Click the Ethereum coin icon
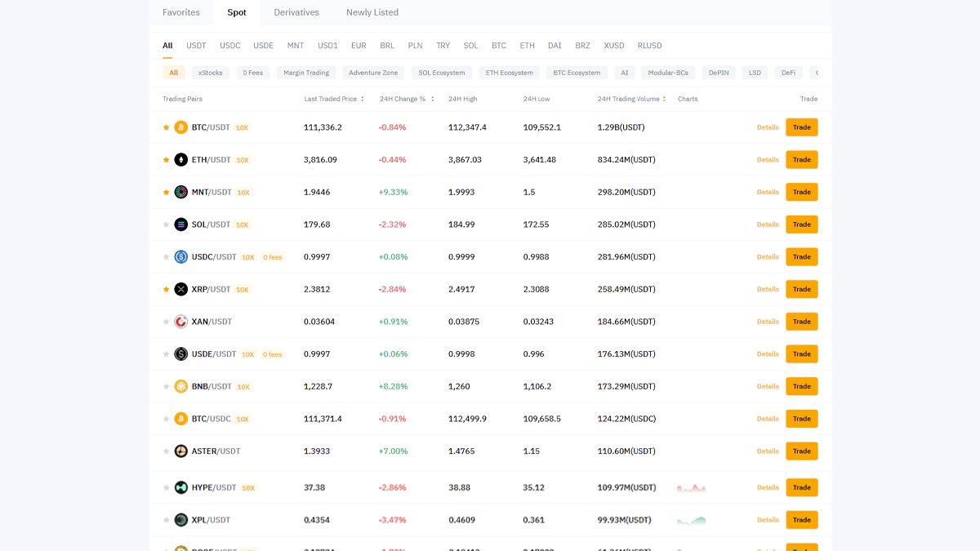 click(x=180, y=160)
